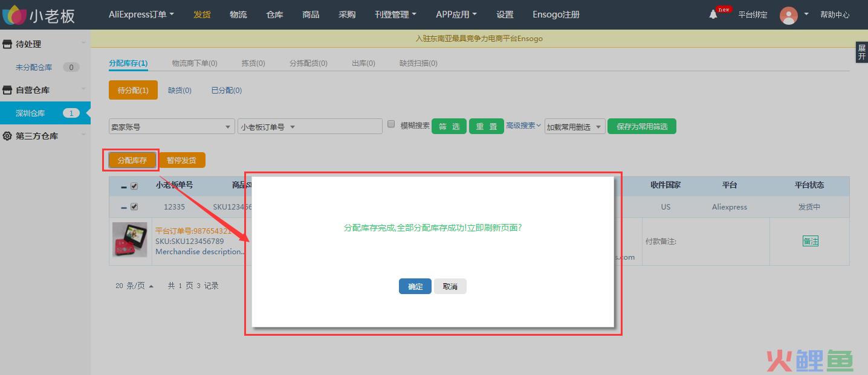This screenshot has width=868, height=375.
Task: Expand 高级搜索 options
Action: click(x=523, y=126)
